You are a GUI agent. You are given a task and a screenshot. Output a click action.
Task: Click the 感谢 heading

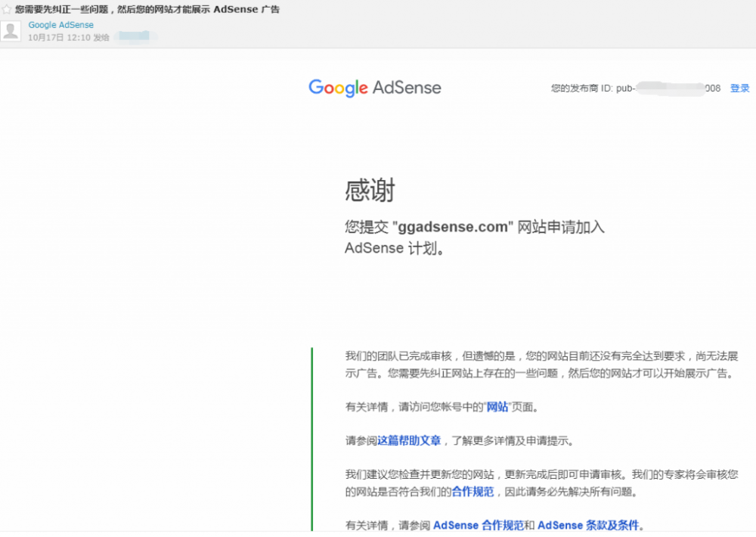pyautogui.click(x=370, y=190)
